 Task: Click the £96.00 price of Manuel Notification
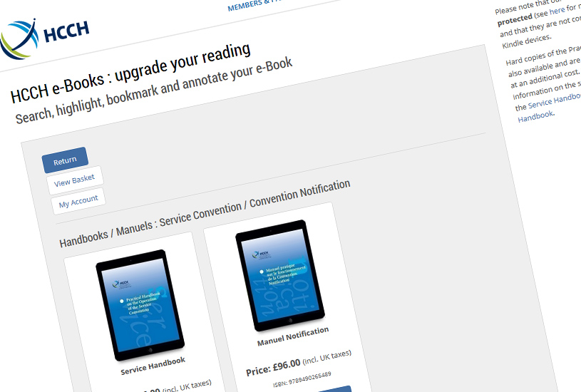[x=287, y=366]
